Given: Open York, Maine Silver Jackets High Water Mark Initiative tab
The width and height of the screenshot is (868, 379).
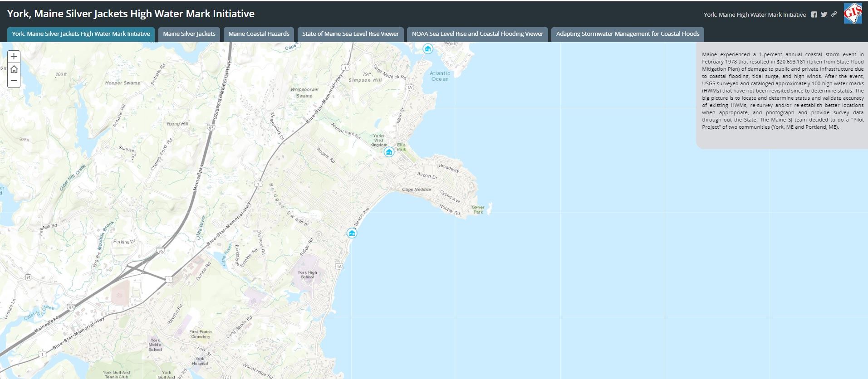Looking at the screenshot, I should [81, 34].
